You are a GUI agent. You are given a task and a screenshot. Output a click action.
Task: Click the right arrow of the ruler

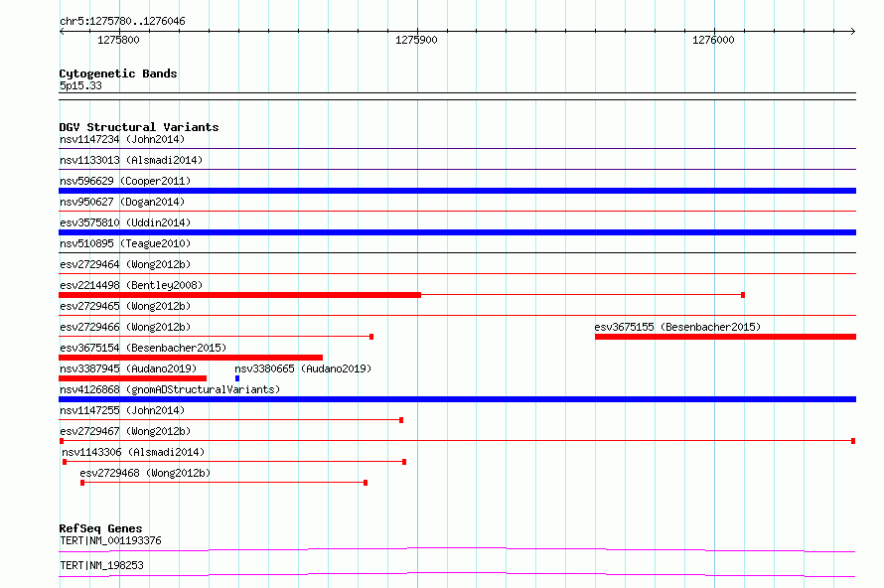(x=852, y=31)
